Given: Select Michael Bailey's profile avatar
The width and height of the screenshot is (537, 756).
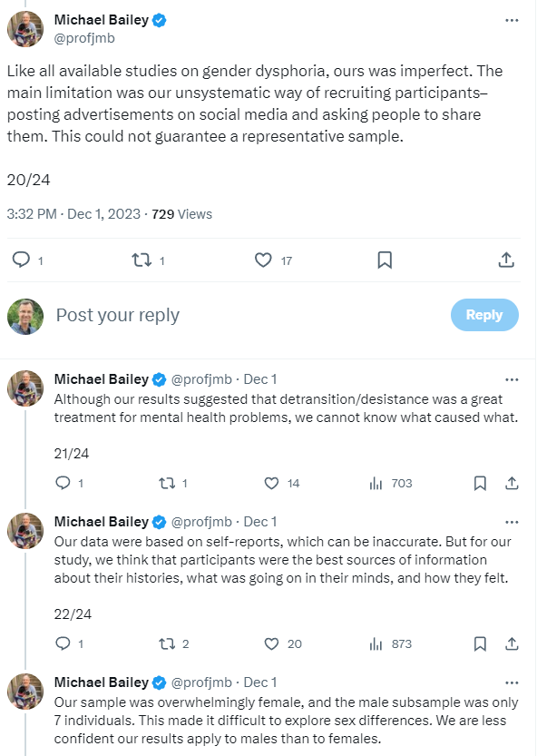Looking at the screenshot, I should tap(24, 28).
